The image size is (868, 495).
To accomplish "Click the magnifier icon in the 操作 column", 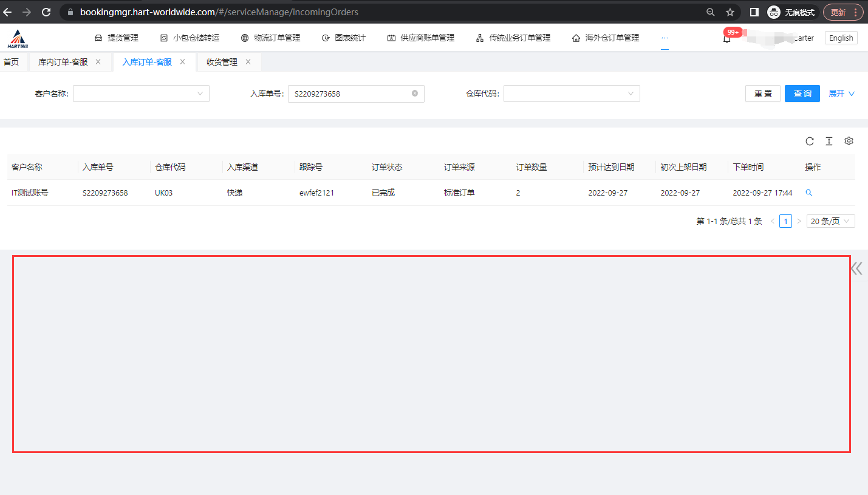I will [x=808, y=193].
